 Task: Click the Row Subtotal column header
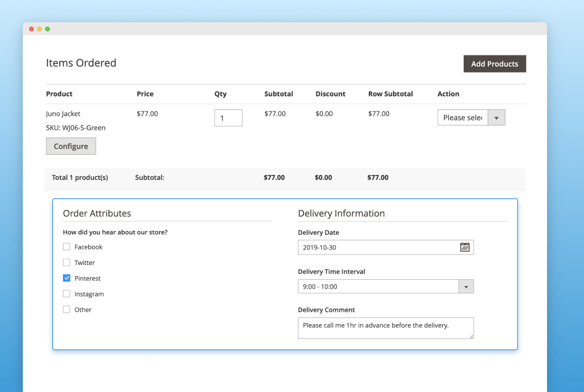[390, 94]
